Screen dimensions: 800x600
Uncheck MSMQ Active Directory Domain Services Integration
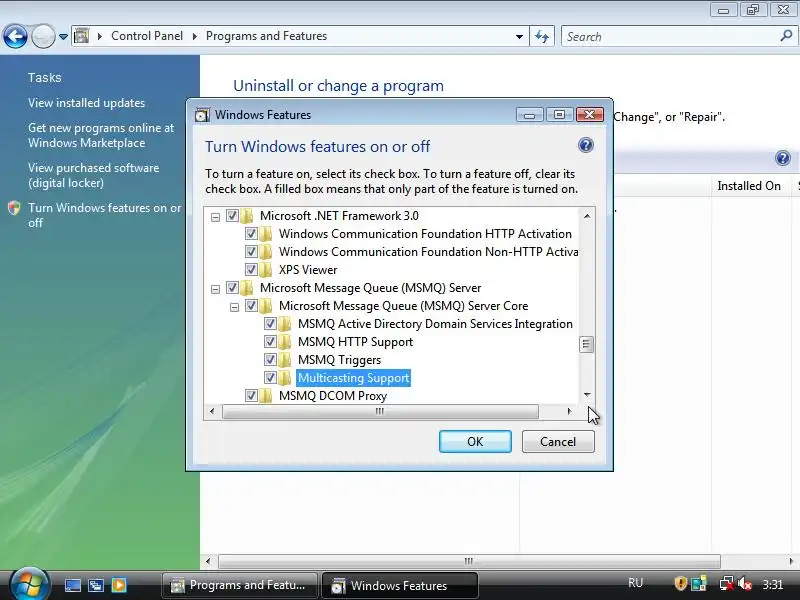(x=270, y=323)
